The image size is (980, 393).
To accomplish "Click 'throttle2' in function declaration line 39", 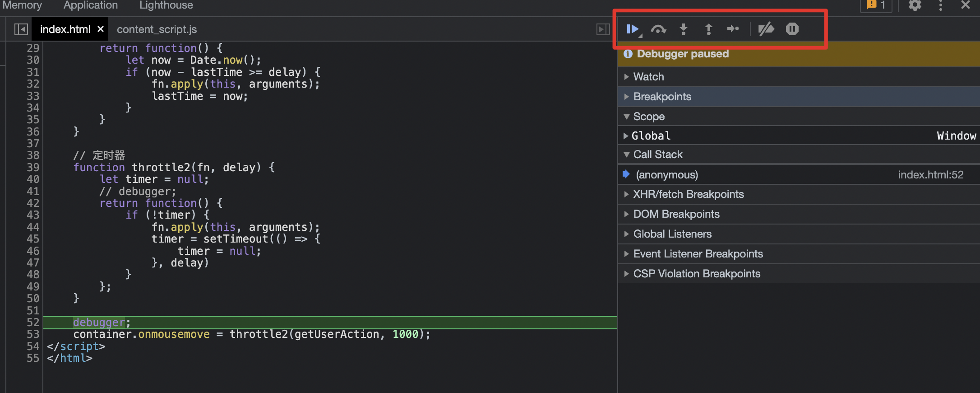I will [161, 168].
